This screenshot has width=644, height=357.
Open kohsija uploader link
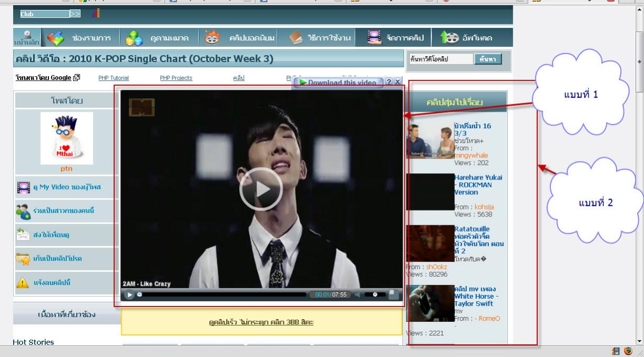pyautogui.click(x=484, y=207)
